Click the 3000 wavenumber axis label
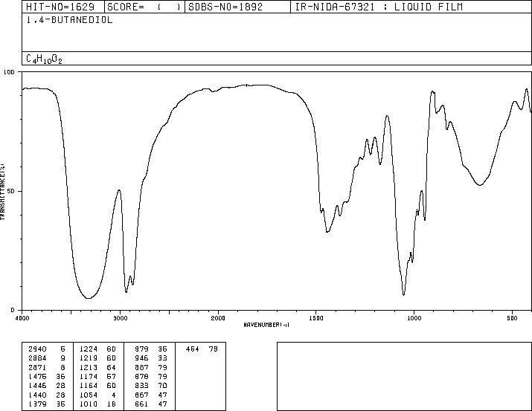The image size is (532, 411). [x=120, y=318]
